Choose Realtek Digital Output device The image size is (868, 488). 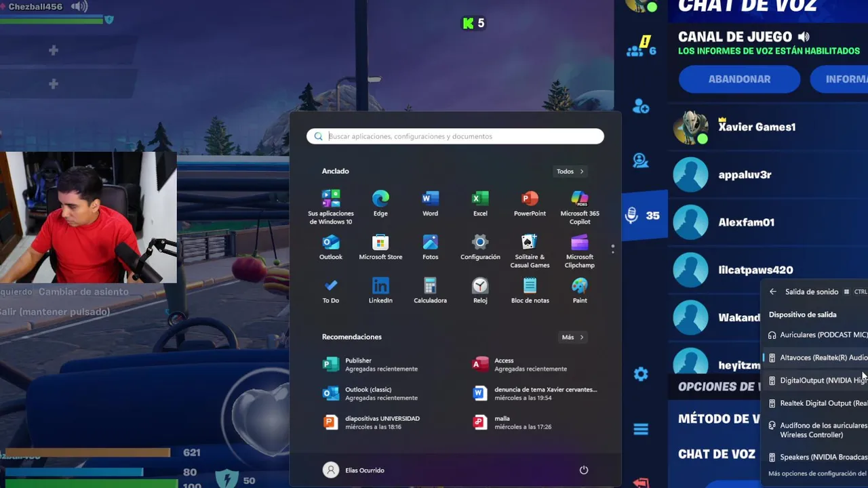[x=816, y=403]
